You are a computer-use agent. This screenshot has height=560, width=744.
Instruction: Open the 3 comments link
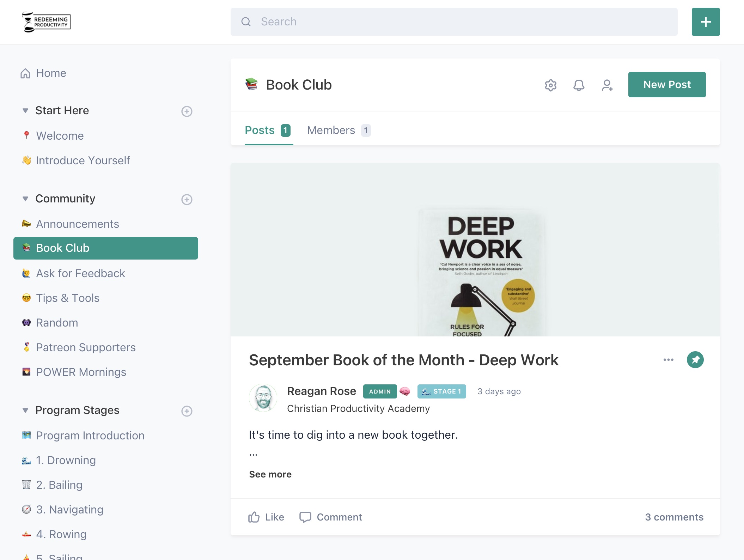(x=674, y=517)
